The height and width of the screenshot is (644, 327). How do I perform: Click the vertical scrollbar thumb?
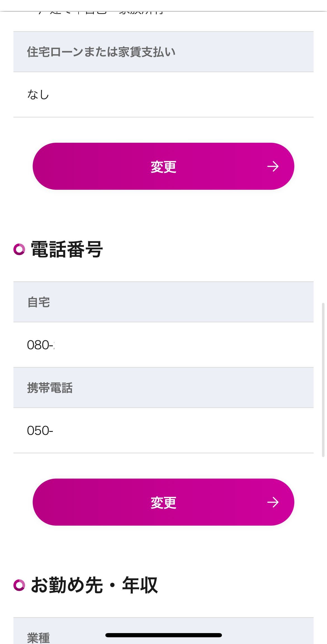click(323, 379)
